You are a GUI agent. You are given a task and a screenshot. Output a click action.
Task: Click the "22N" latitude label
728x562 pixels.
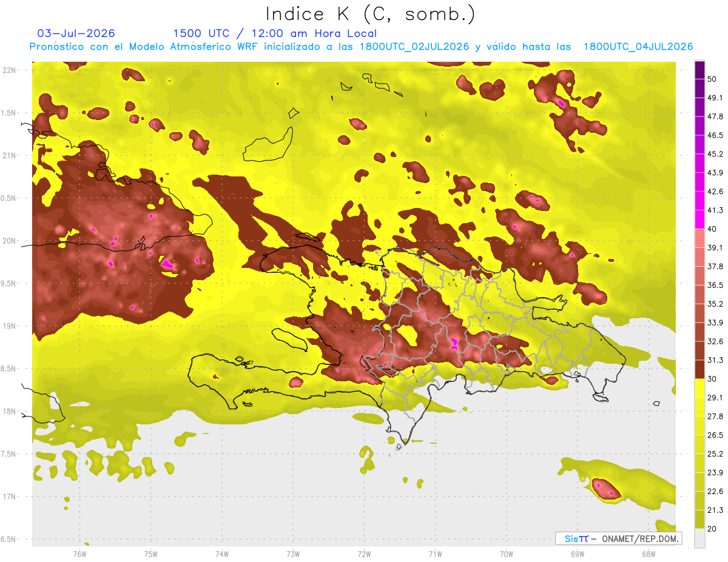10,70
